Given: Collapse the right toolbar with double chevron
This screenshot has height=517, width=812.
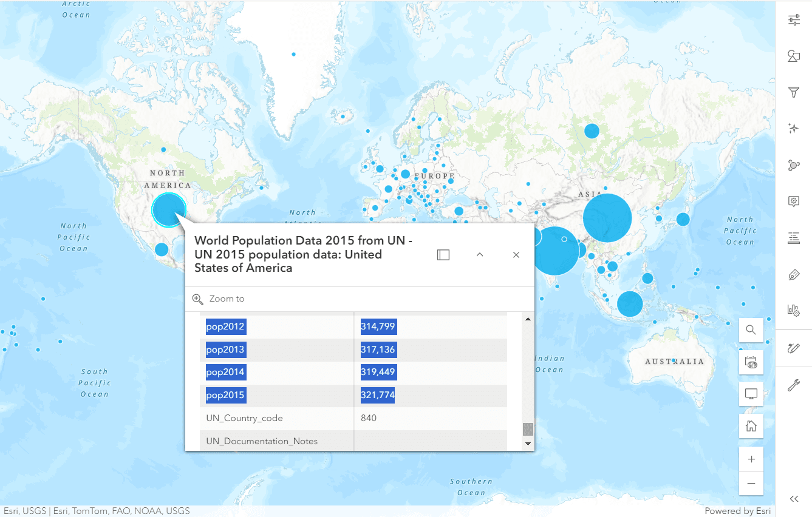Looking at the screenshot, I should pyautogui.click(x=794, y=499).
